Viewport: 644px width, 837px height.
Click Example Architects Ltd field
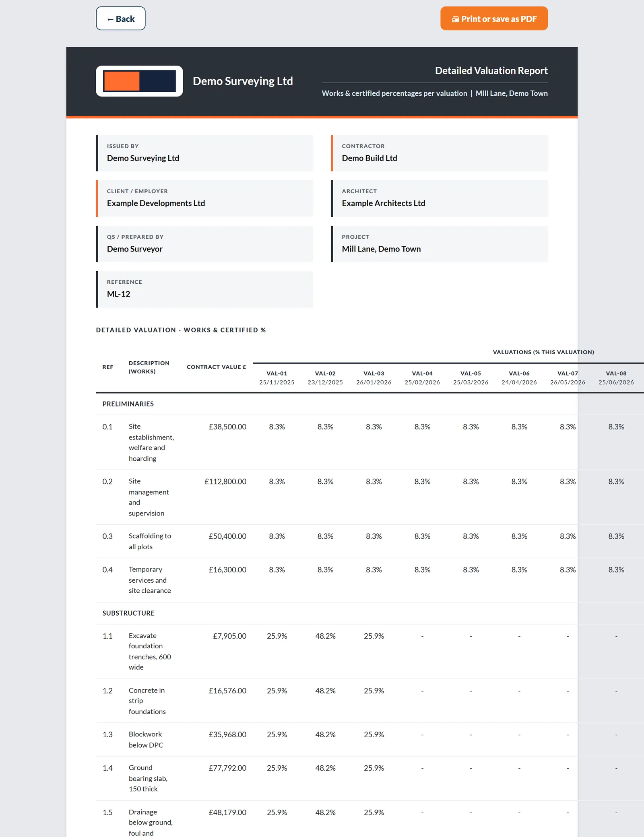[440, 198]
